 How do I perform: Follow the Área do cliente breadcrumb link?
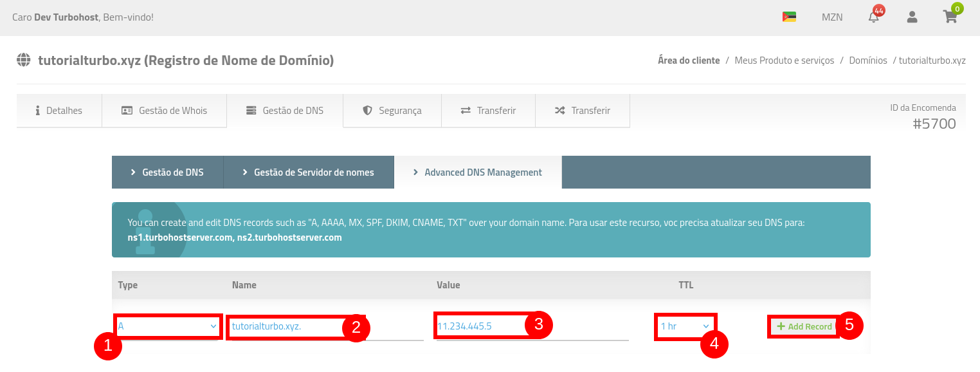(688, 60)
